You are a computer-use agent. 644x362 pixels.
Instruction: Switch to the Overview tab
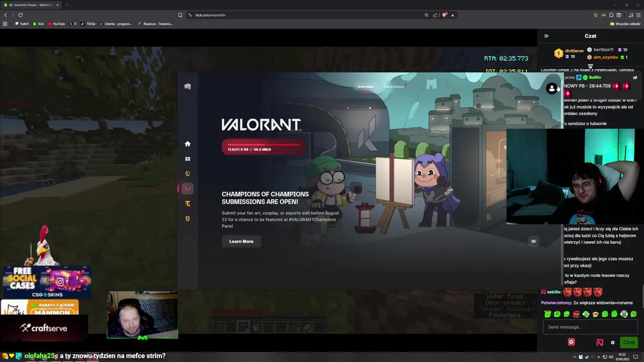pyautogui.click(x=366, y=86)
